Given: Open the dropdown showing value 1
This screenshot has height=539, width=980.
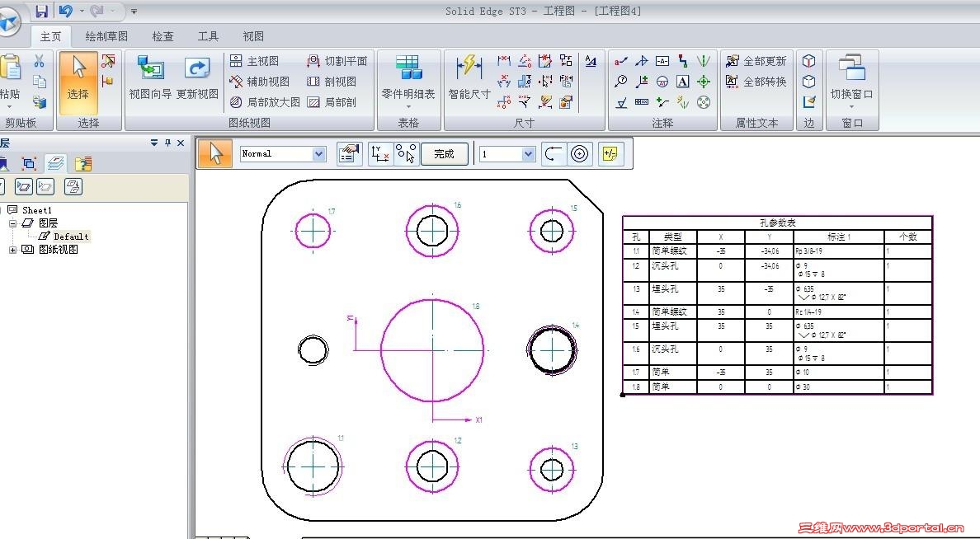Looking at the screenshot, I should click(x=528, y=153).
